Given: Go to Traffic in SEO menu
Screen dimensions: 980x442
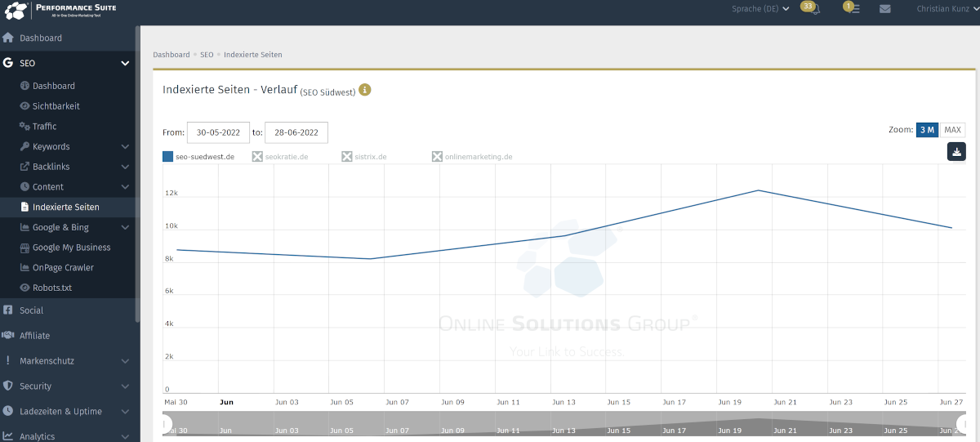Looking at the screenshot, I should [x=44, y=127].
